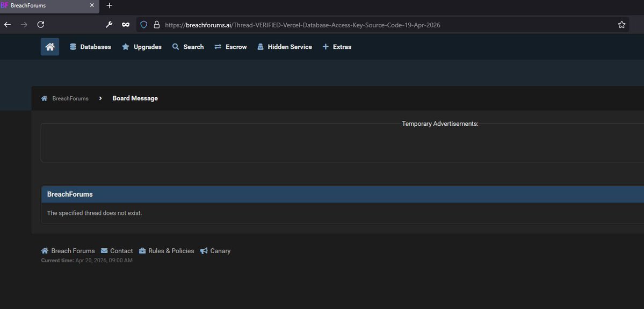
Task: Bookmark this page with the star icon
Action: (x=621, y=25)
